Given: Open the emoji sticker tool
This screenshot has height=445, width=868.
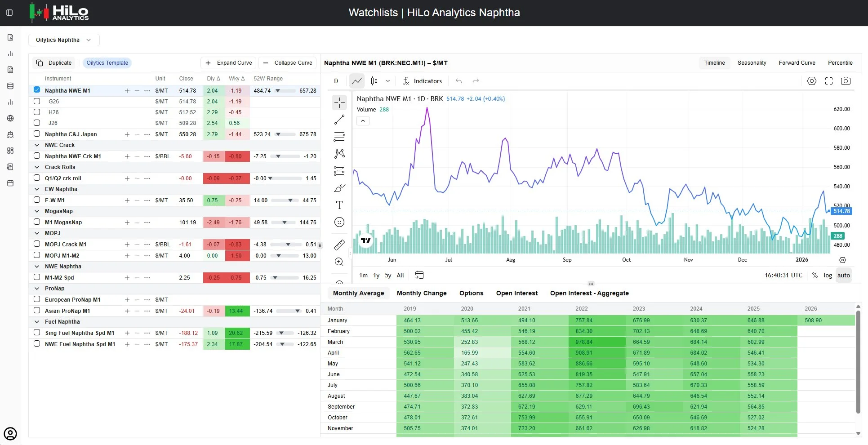Looking at the screenshot, I should (x=339, y=222).
